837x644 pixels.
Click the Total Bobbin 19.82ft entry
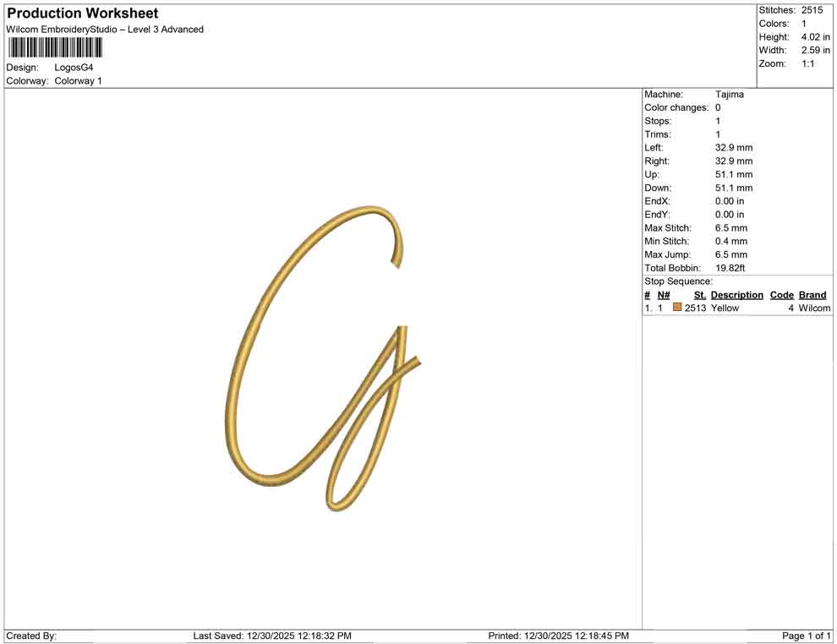coord(732,268)
